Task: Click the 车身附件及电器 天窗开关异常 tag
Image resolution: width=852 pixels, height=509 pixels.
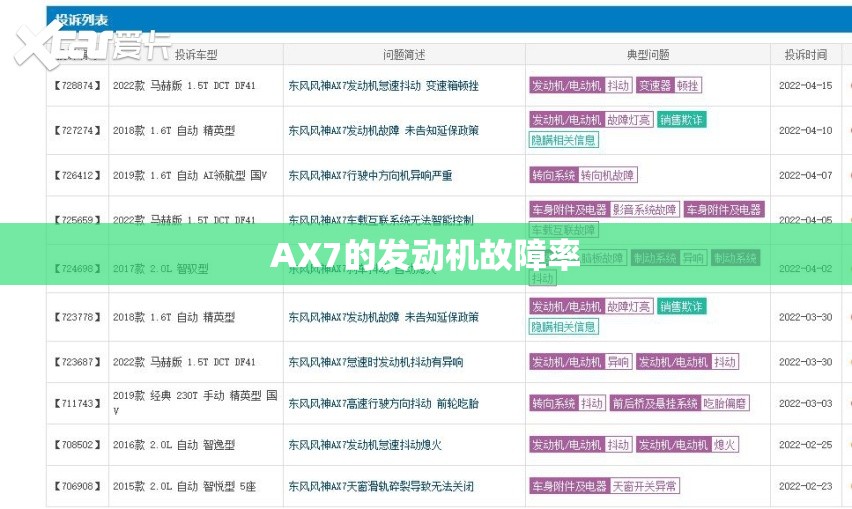Action: (x=604, y=486)
